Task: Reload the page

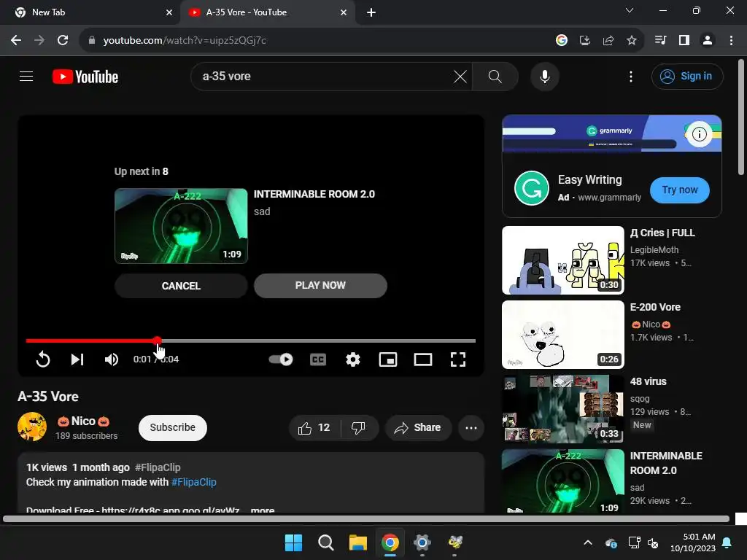Action: point(63,40)
